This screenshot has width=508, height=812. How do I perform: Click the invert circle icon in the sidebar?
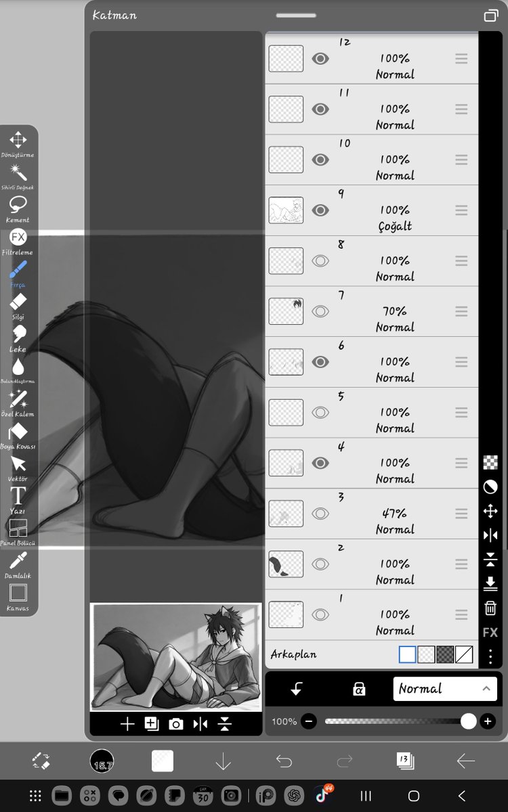coord(490,487)
